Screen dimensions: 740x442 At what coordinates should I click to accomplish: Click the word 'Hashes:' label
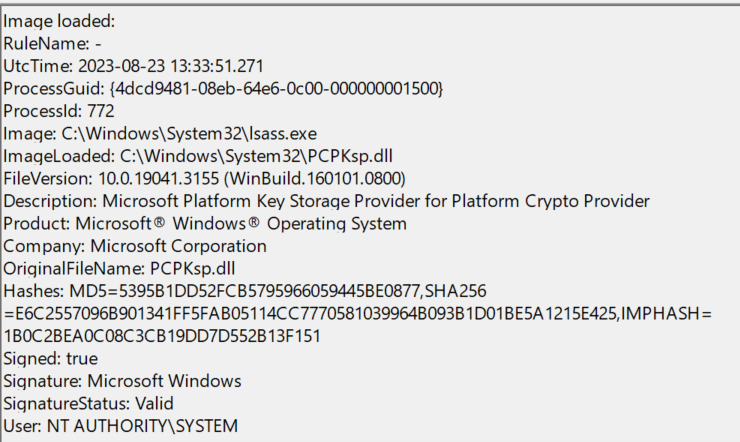34,291
